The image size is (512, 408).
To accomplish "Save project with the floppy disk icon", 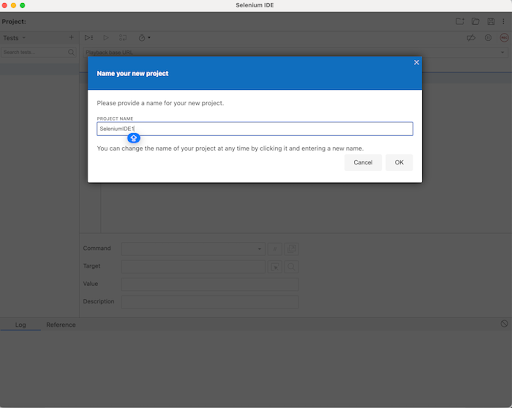I will [x=491, y=21].
